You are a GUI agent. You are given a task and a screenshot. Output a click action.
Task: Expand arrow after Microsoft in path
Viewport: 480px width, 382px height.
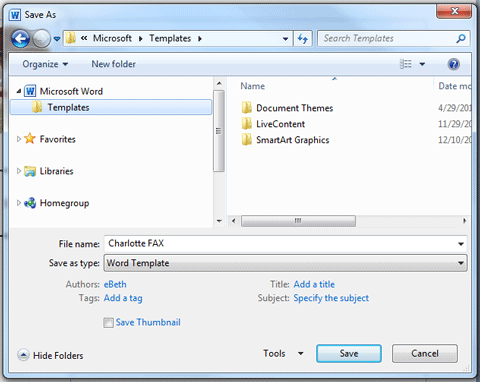[140, 39]
